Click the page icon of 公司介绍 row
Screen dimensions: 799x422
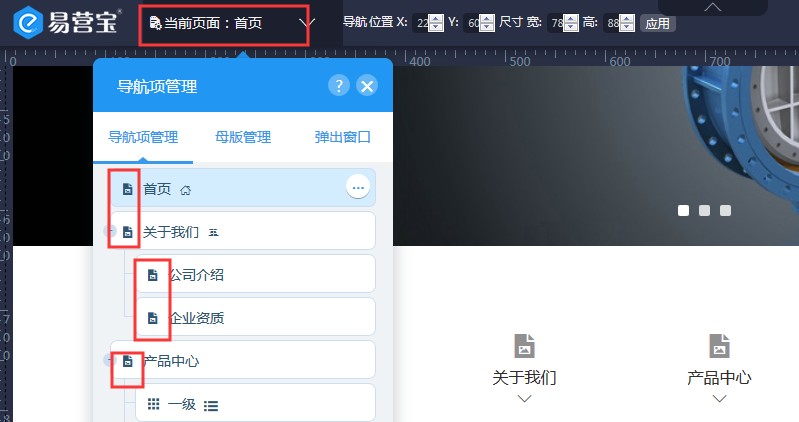152,275
